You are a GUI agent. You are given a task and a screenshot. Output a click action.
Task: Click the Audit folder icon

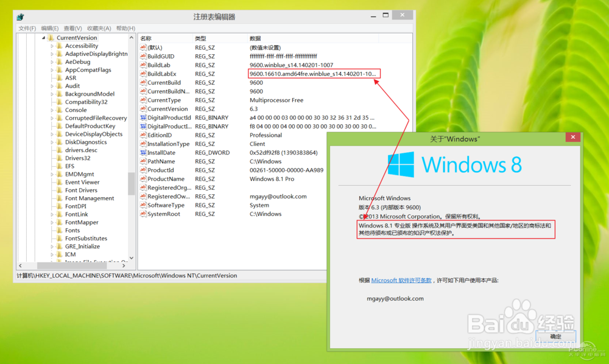60,86
